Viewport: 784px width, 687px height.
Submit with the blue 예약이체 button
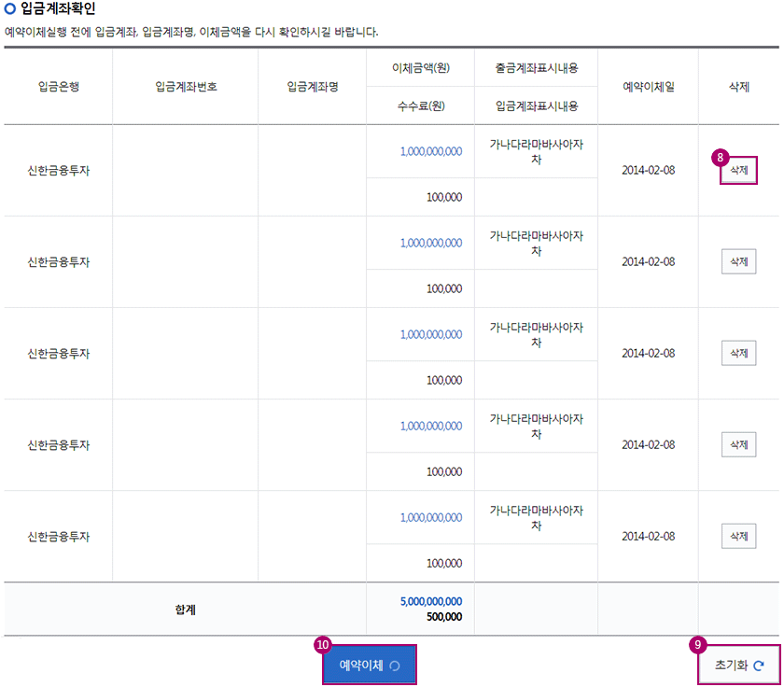tap(370, 665)
